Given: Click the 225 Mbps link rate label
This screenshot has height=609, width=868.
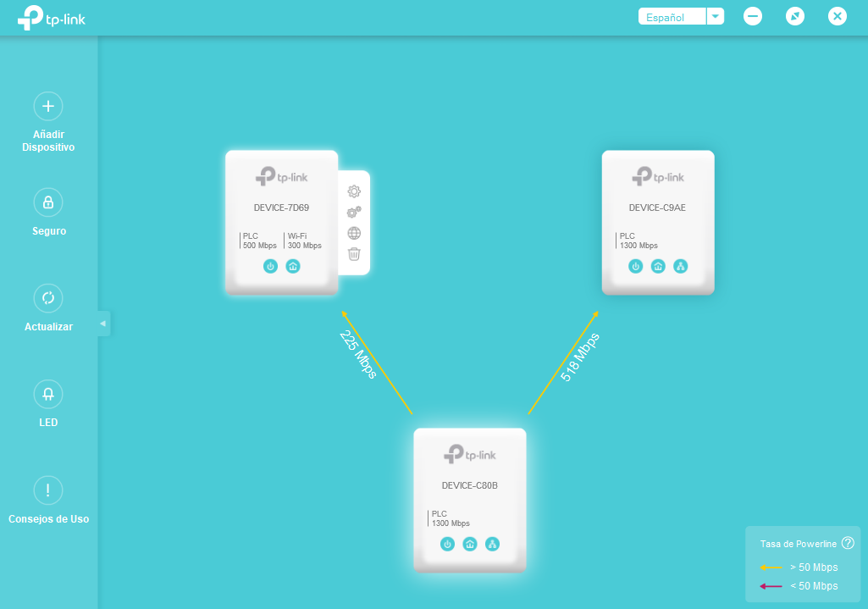Looking at the screenshot, I should click(x=358, y=354).
